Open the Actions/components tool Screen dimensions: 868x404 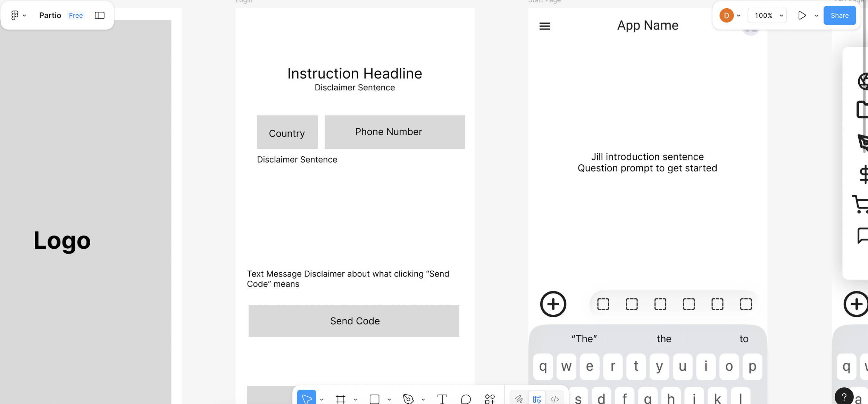click(490, 399)
